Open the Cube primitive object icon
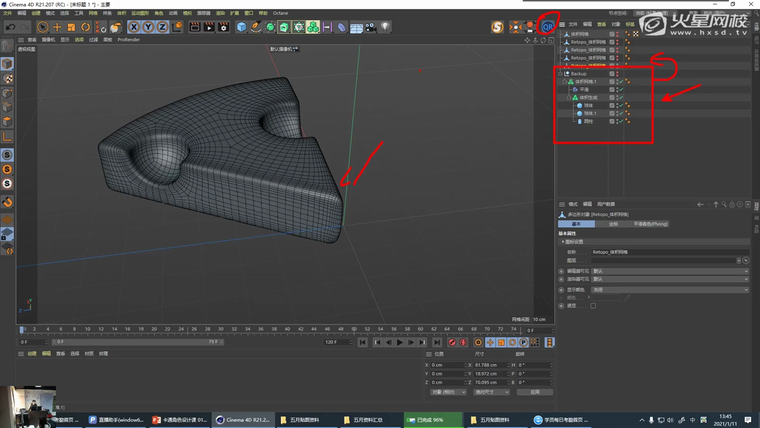Image resolution: width=760 pixels, height=428 pixels. 242,27
